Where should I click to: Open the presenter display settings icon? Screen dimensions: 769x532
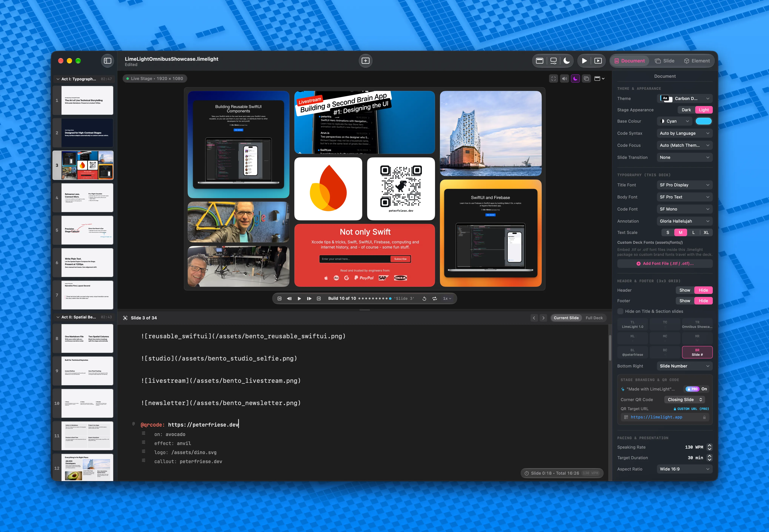click(553, 61)
